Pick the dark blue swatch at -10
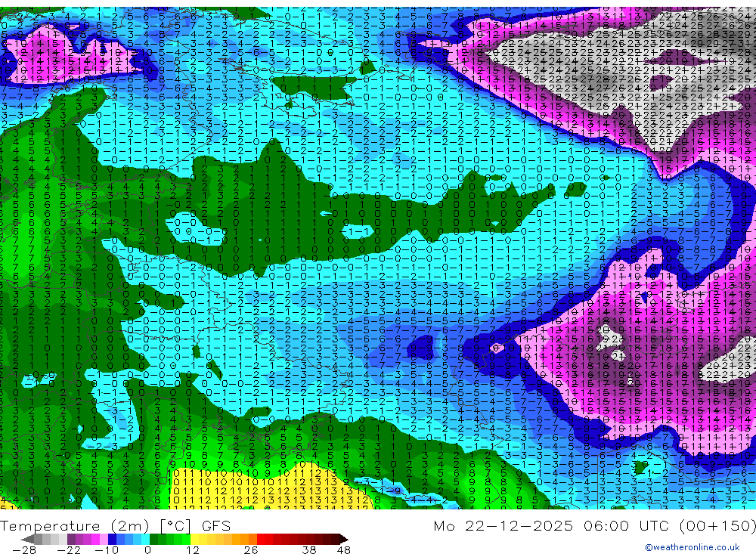756x554 pixels. click(113, 540)
